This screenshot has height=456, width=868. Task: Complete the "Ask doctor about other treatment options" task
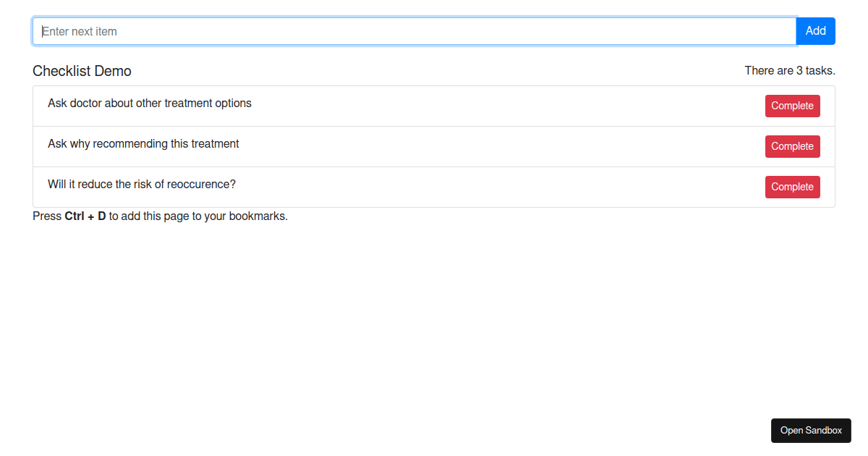coord(792,106)
